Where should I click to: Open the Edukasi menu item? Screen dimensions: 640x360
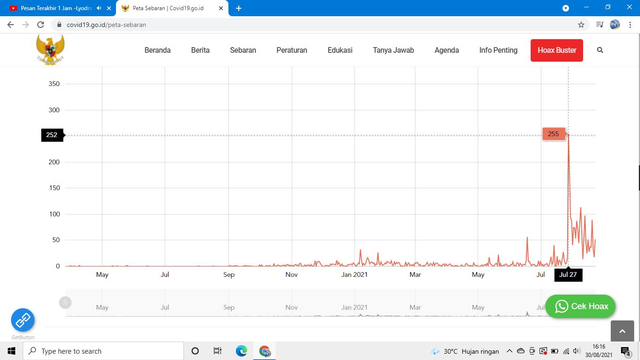pyautogui.click(x=340, y=50)
